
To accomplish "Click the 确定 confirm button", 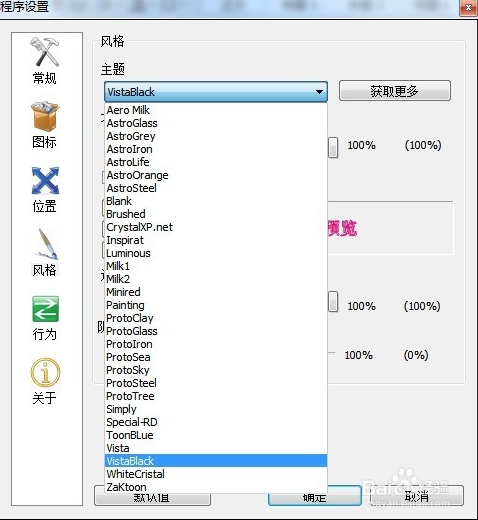I will coord(314,497).
